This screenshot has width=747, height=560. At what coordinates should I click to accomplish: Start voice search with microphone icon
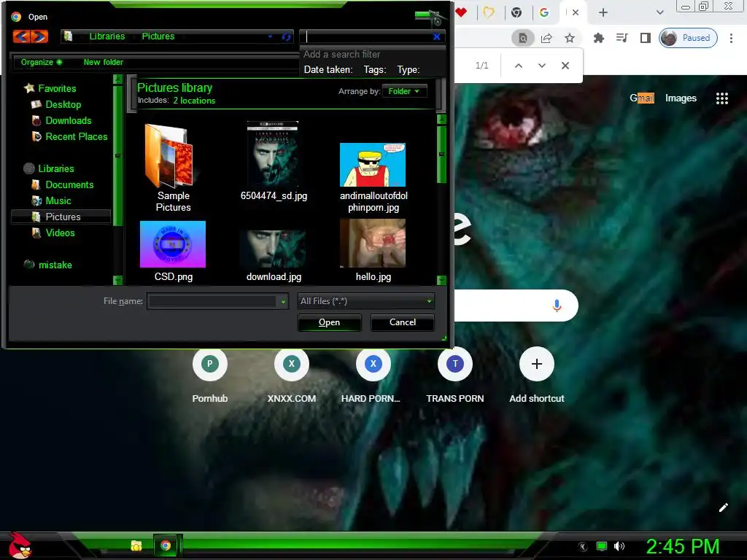[x=557, y=306]
